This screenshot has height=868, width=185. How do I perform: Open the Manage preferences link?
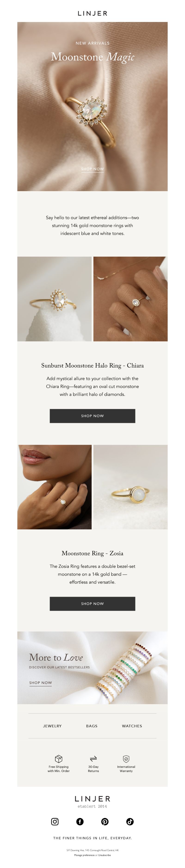pos(84,855)
